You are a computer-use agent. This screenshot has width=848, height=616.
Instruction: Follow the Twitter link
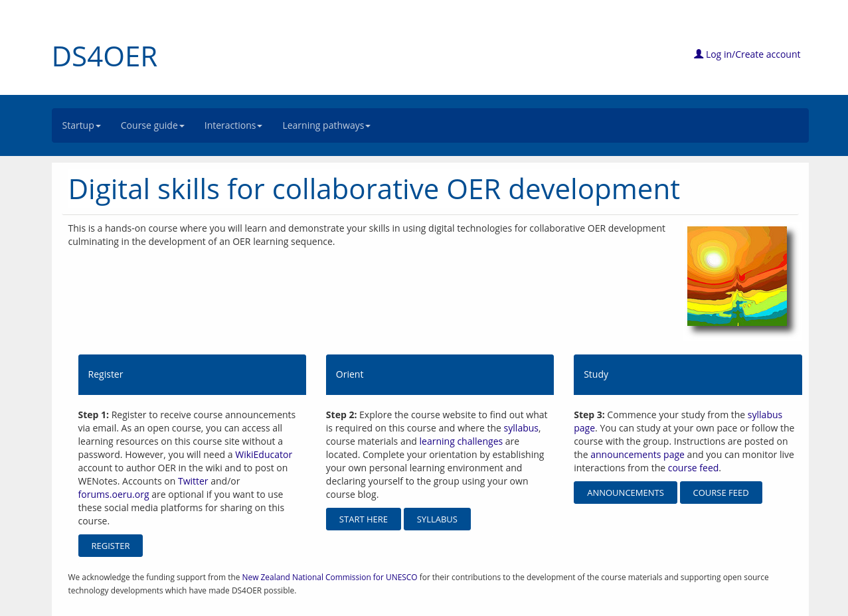pos(193,481)
